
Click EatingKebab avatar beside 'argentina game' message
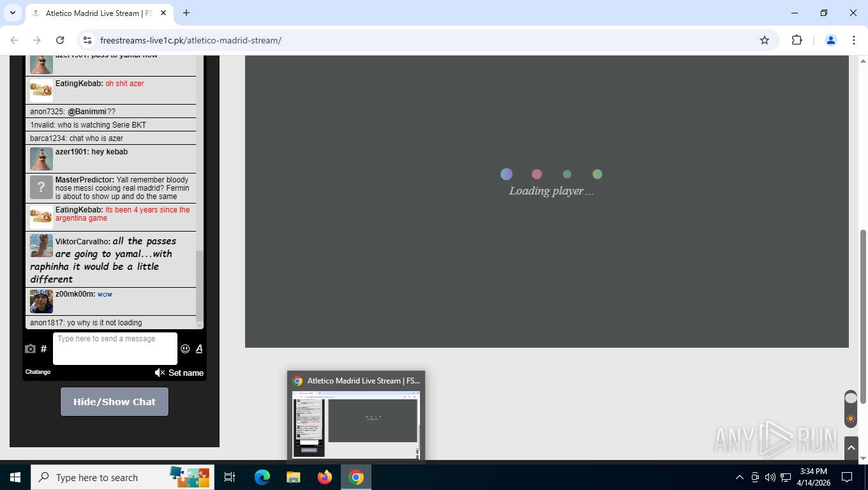[x=41, y=218]
